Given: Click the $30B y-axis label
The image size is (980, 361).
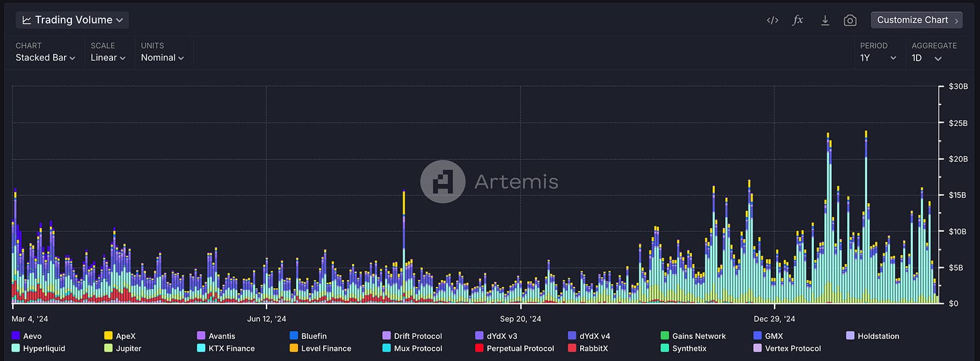Looking at the screenshot, I should click(x=958, y=87).
